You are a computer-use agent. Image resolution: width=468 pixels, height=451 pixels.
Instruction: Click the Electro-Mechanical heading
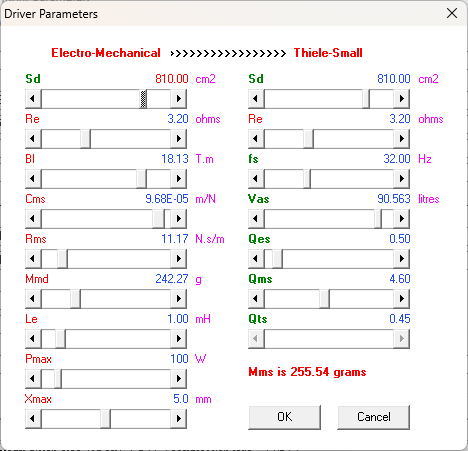[x=106, y=53]
